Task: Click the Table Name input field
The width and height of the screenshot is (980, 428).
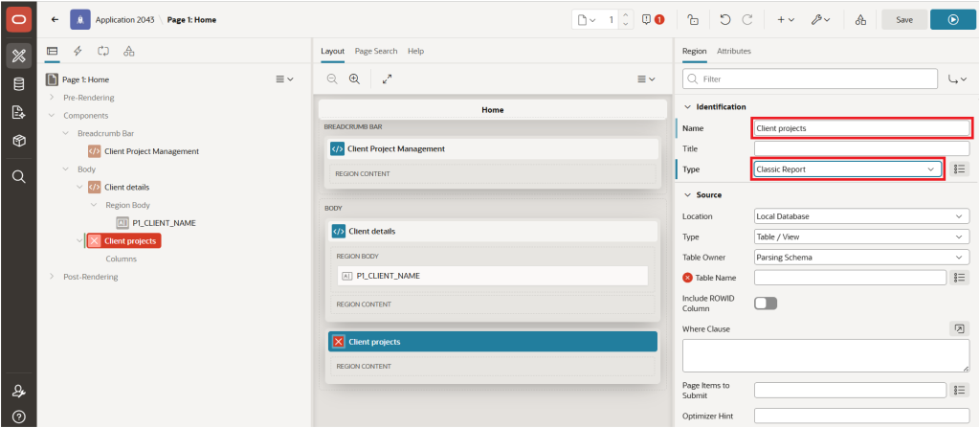Action: coord(850,278)
